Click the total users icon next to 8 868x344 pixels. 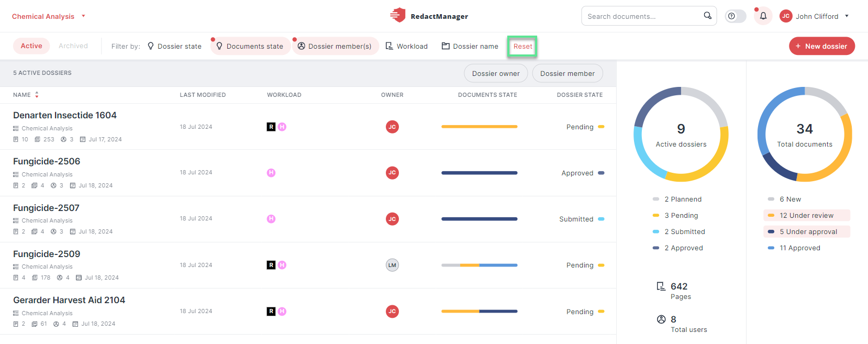(661, 319)
